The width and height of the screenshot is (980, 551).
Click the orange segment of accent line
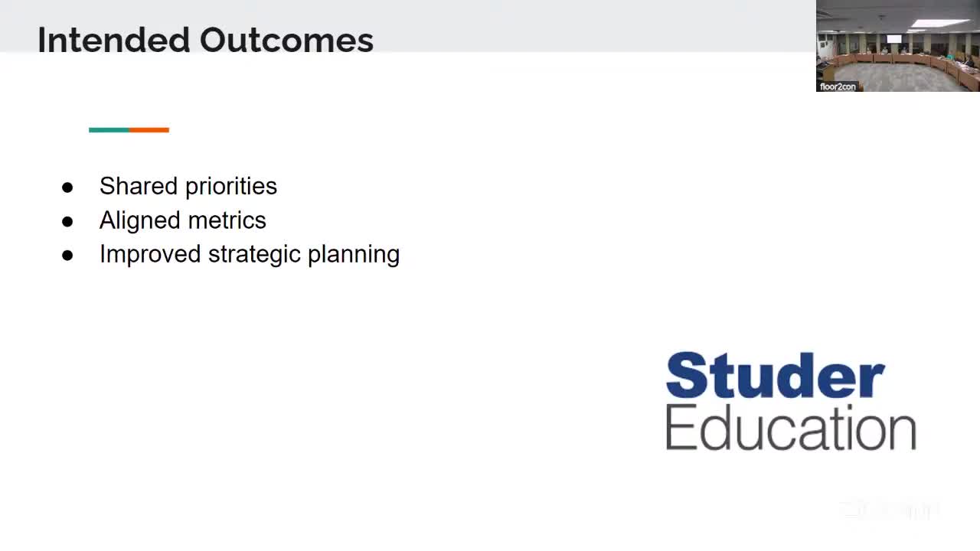pyautogui.click(x=149, y=130)
